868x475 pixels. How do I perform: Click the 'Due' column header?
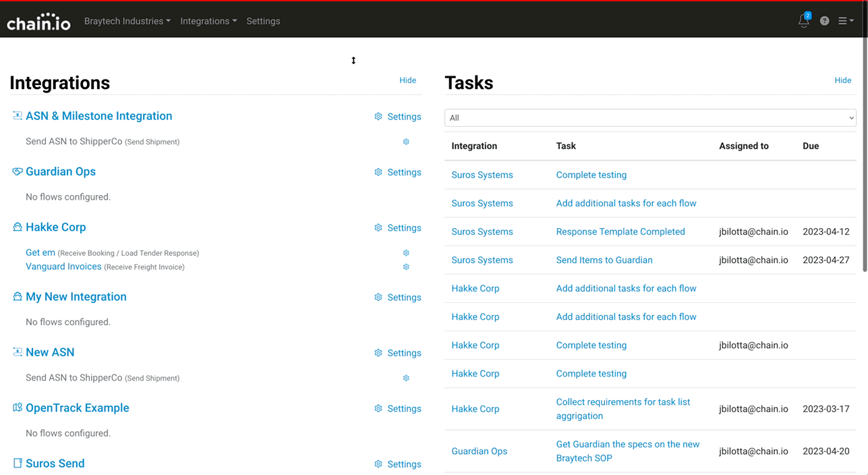tap(811, 146)
